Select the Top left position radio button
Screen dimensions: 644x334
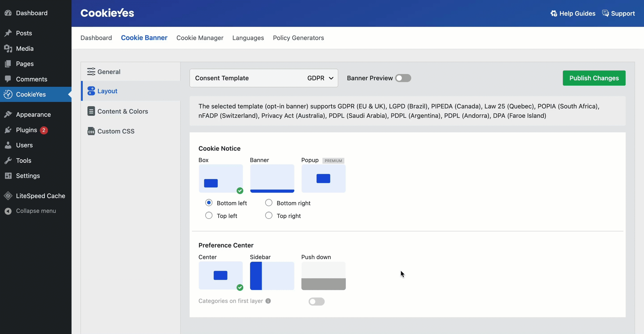209,216
